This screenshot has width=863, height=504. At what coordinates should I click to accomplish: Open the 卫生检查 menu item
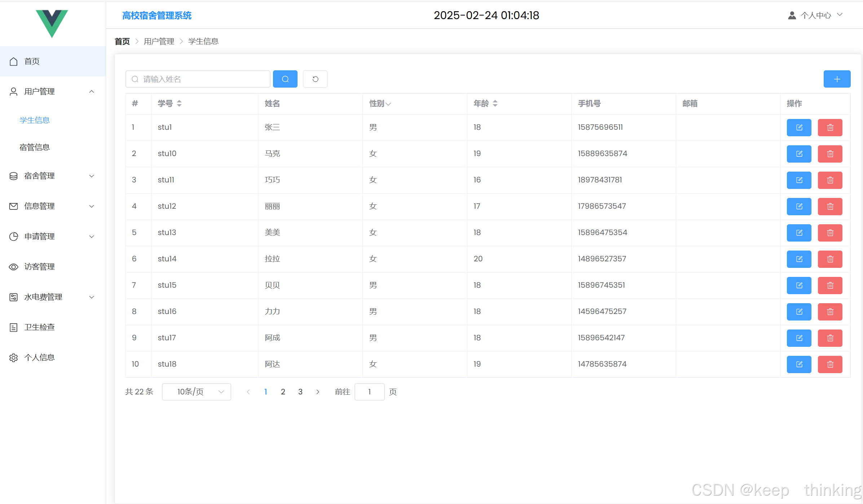point(40,327)
